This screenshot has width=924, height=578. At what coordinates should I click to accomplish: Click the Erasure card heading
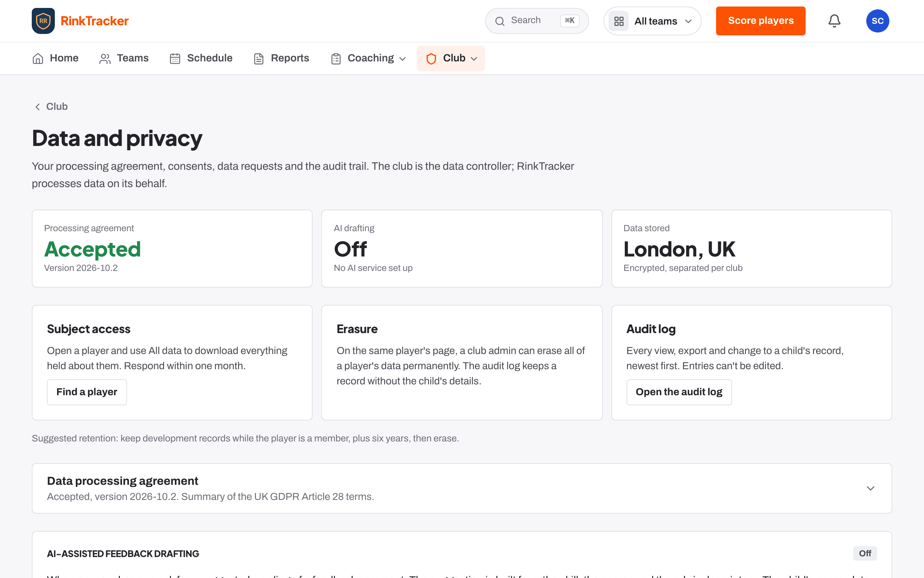point(357,329)
